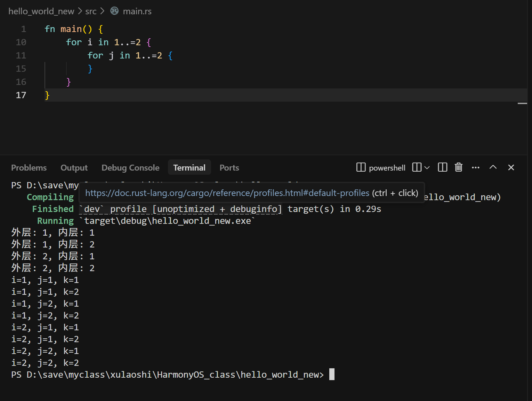The width and height of the screenshot is (532, 401).
Task: Click the "Finished" status word in the terminal
Action: (x=53, y=209)
